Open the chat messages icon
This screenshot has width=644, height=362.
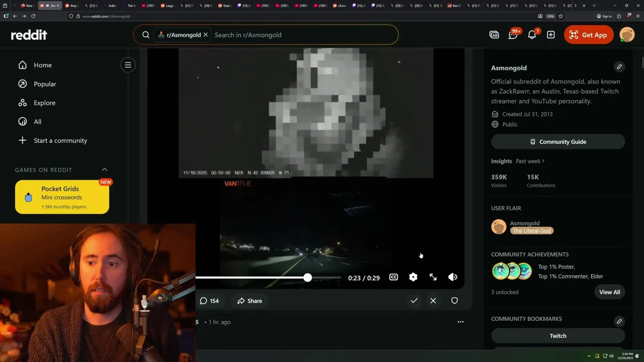click(x=513, y=35)
